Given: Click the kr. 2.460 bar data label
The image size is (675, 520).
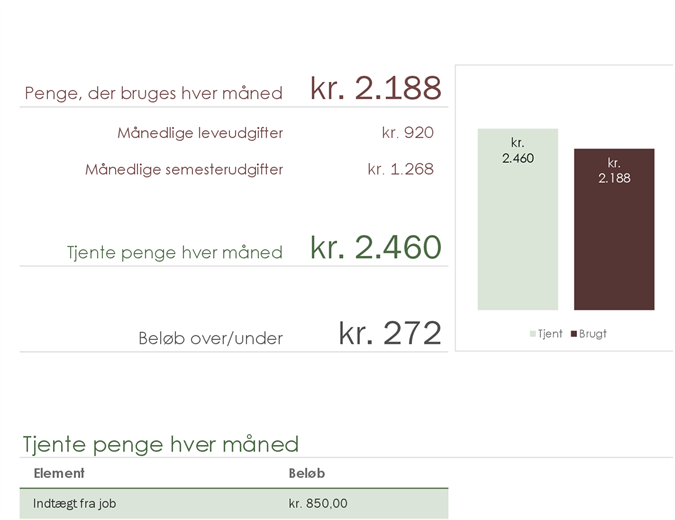Looking at the screenshot, I should tap(518, 150).
